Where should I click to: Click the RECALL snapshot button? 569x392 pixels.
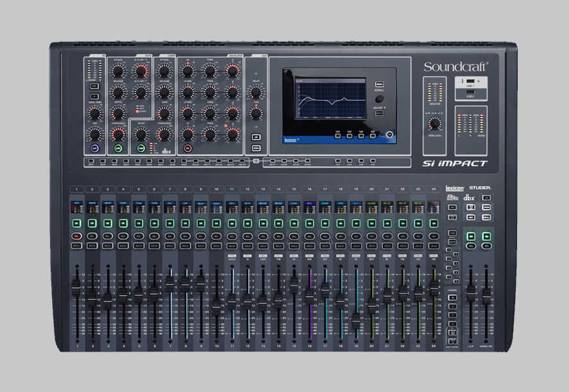486,217
